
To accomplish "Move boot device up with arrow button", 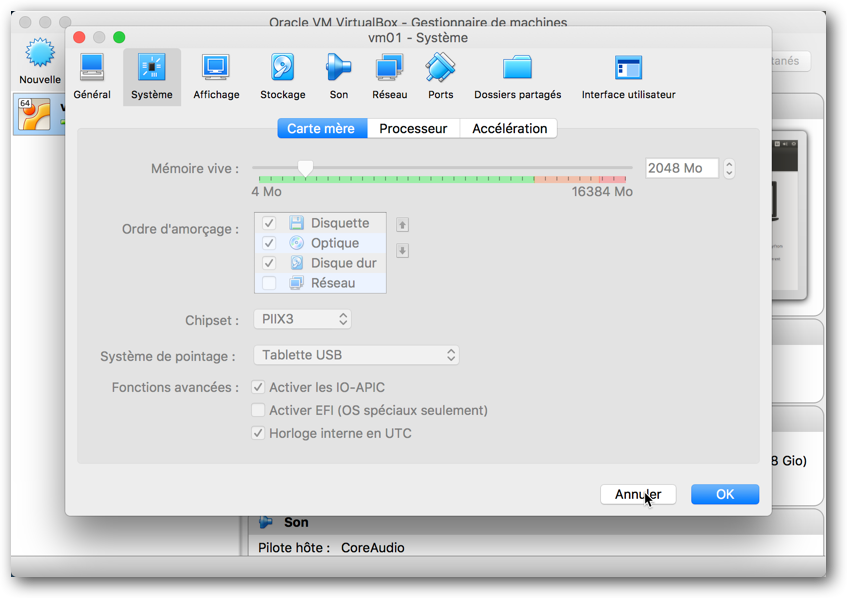I will coord(402,225).
